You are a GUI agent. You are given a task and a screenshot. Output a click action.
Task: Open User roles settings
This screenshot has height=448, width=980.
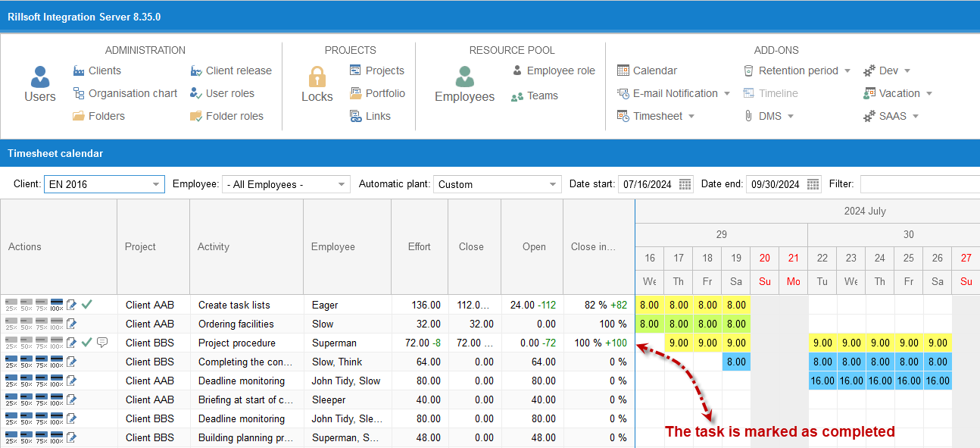(222, 93)
